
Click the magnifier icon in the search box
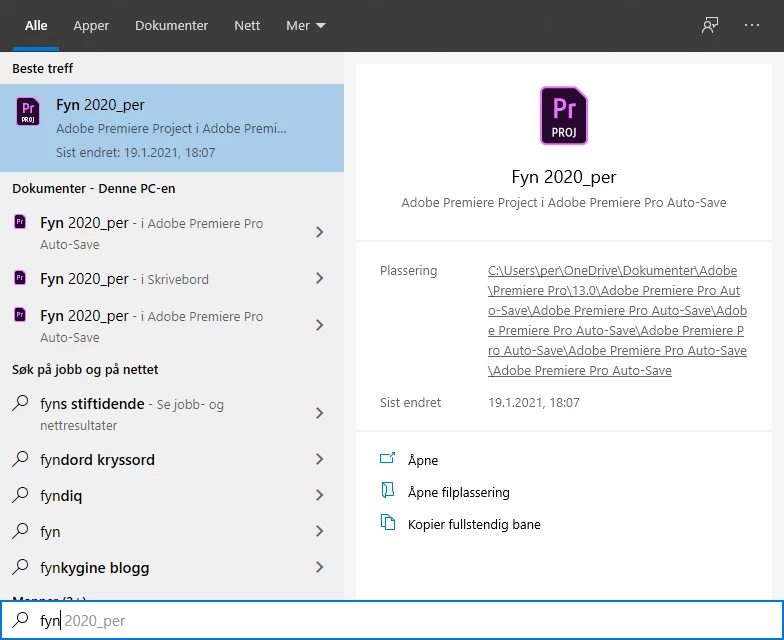[20, 620]
